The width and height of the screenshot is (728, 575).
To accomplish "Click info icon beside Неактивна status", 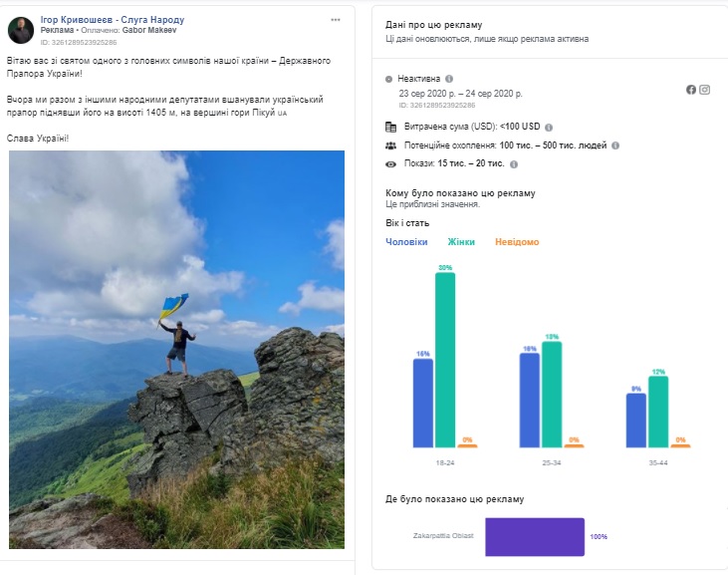I will point(449,79).
